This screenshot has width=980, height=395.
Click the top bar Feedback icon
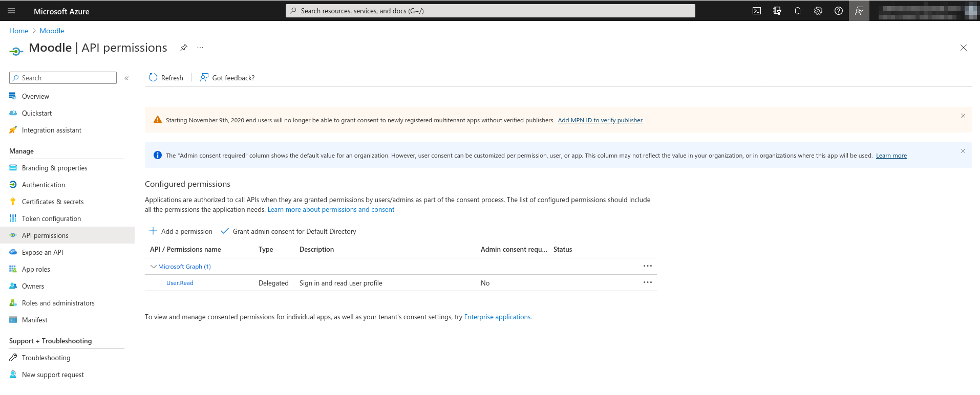(859, 11)
